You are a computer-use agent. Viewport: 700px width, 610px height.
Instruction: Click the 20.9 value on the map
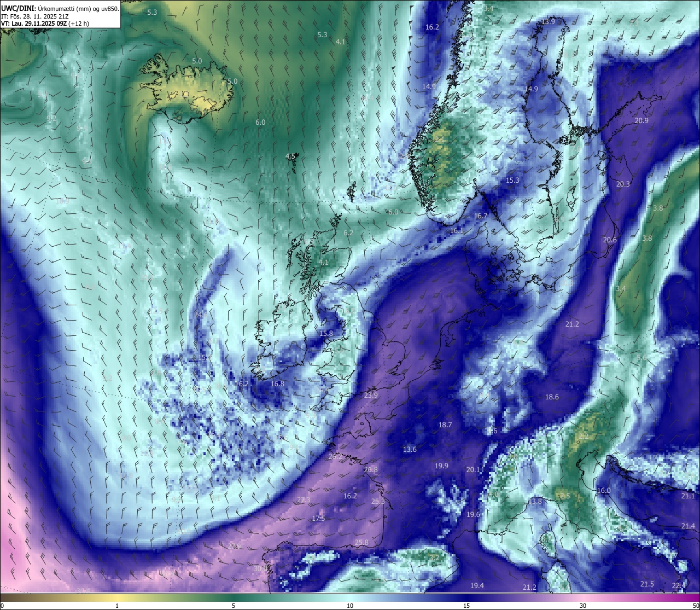point(641,120)
